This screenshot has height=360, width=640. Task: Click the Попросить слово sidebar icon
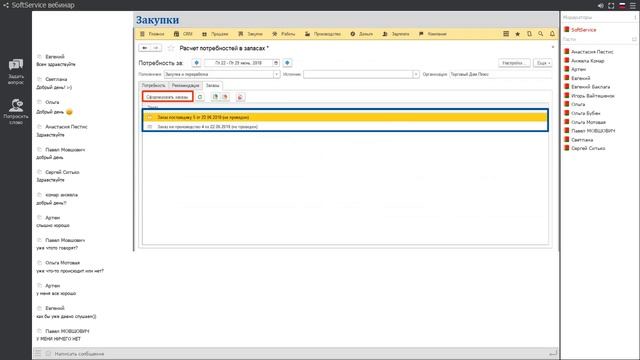[16, 111]
